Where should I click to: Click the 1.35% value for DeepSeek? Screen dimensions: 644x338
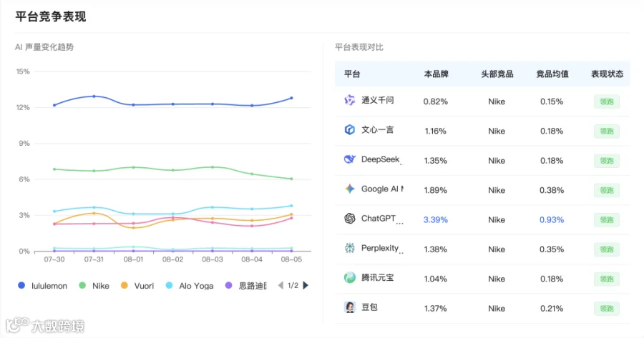[x=436, y=161]
